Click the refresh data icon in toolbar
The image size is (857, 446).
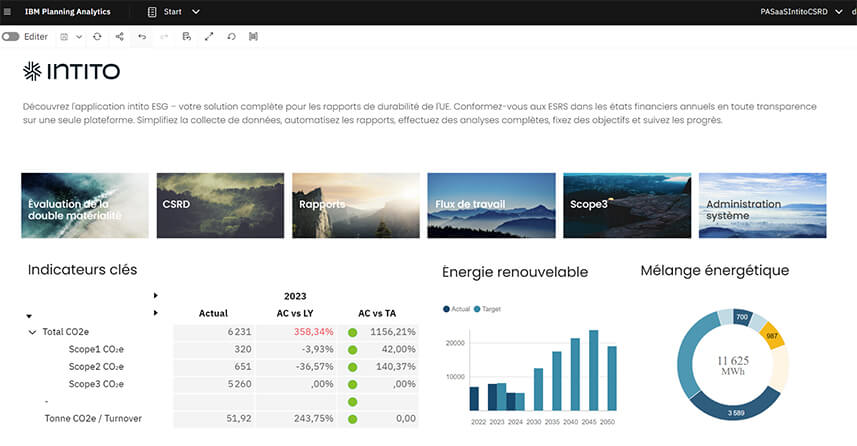point(97,36)
